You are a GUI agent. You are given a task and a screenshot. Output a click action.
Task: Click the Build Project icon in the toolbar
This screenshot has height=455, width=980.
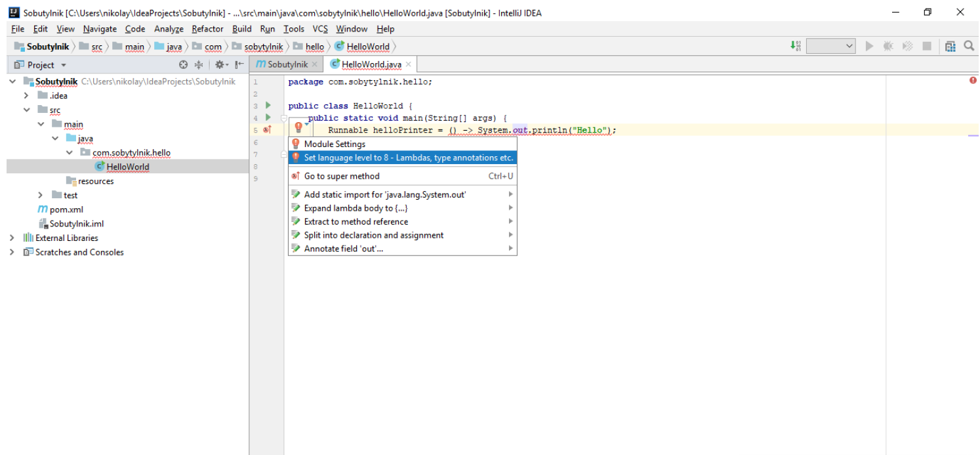(x=796, y=46)
